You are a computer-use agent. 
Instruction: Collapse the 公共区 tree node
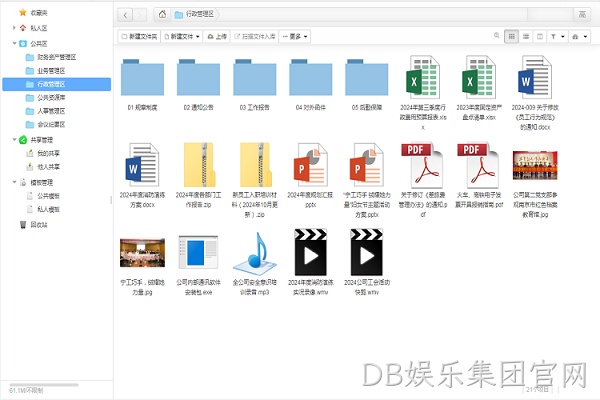click(14, 43)
